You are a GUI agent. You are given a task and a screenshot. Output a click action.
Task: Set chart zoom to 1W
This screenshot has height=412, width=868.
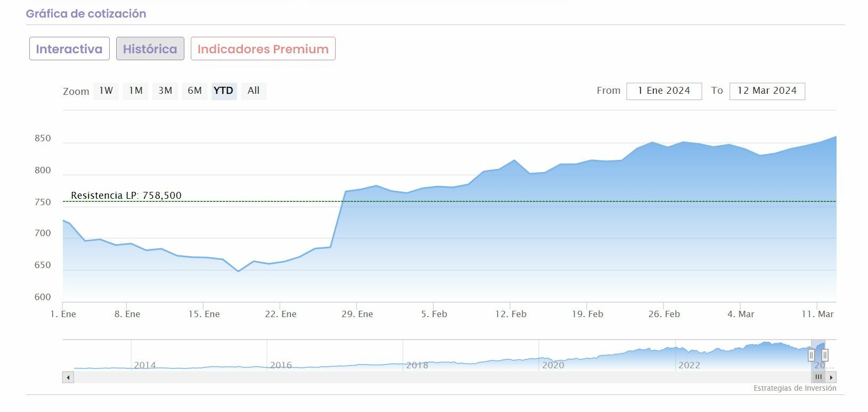106,91
